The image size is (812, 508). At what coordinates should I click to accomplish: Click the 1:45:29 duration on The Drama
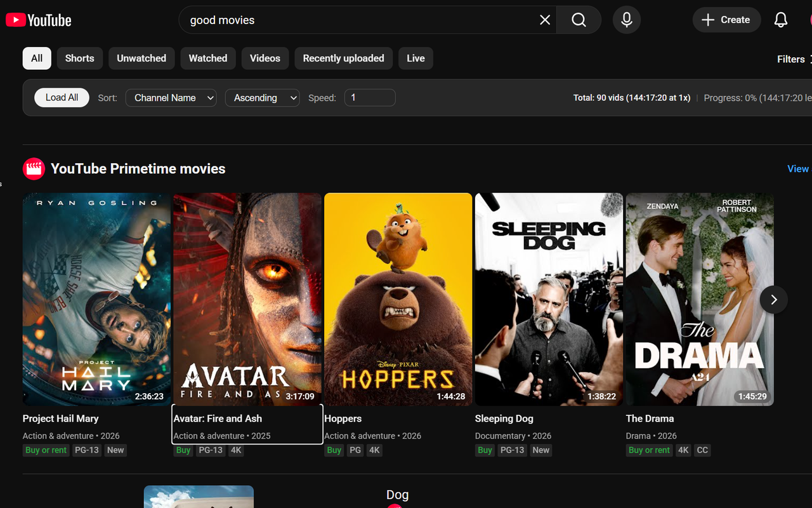coord(752,396)
